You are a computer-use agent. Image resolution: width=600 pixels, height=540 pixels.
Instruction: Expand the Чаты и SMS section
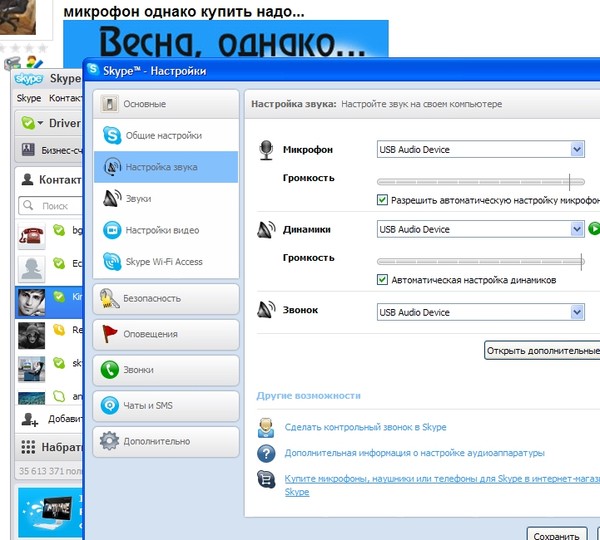tap(166, 405)
